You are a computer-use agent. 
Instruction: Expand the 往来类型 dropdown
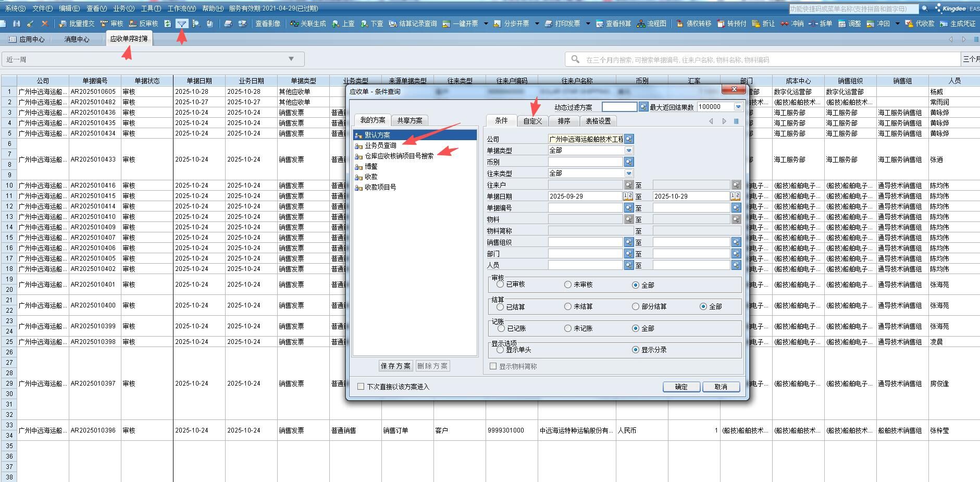[629, 174]
